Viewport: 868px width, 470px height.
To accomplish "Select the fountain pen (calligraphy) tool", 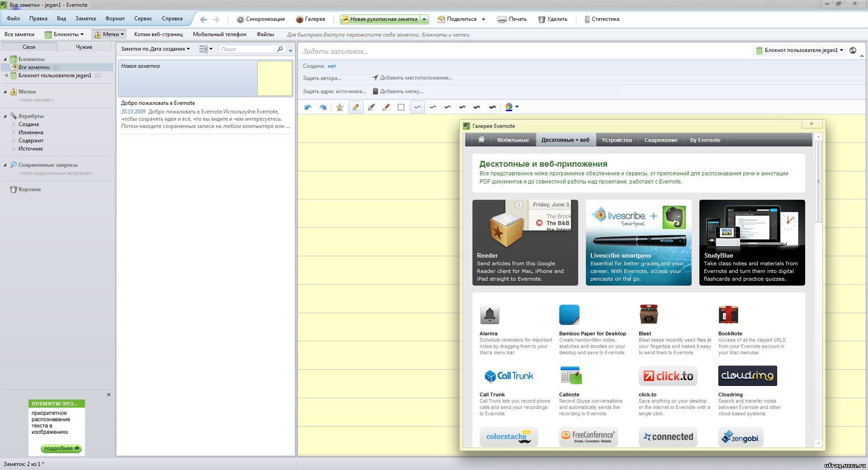I will click(x=371, y=107).
